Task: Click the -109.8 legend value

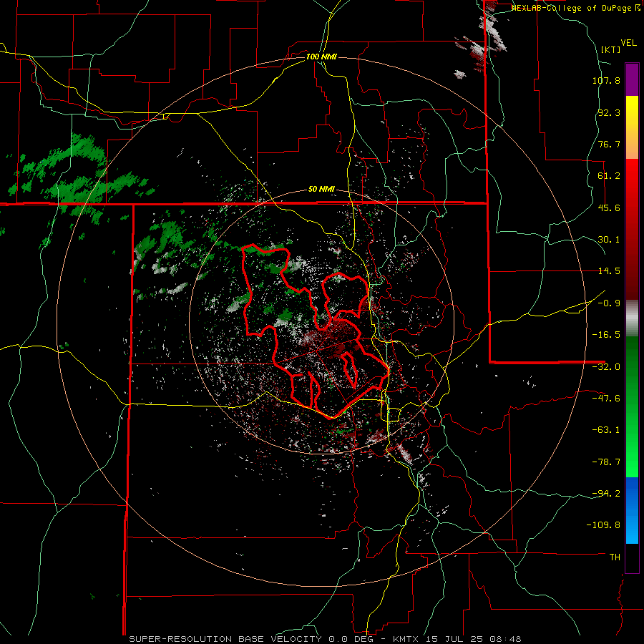Action: click(x=603, y=525)
